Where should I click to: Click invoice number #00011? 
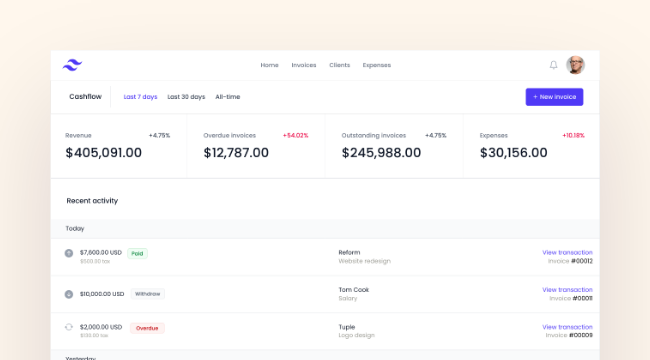pyautogui.click(x=582, y=298)
